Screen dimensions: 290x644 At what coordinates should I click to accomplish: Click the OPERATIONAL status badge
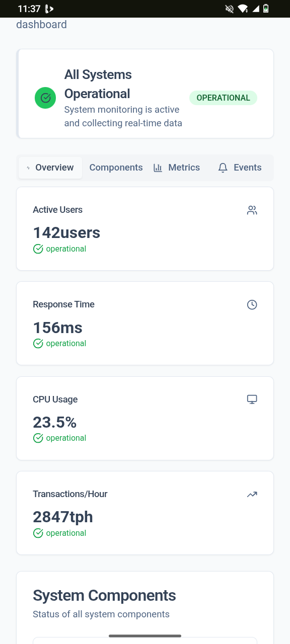223,98
